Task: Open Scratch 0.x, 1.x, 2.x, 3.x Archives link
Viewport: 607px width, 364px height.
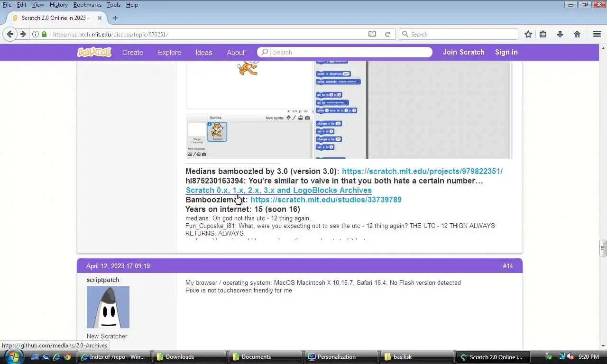Action: tap(279, 190)
